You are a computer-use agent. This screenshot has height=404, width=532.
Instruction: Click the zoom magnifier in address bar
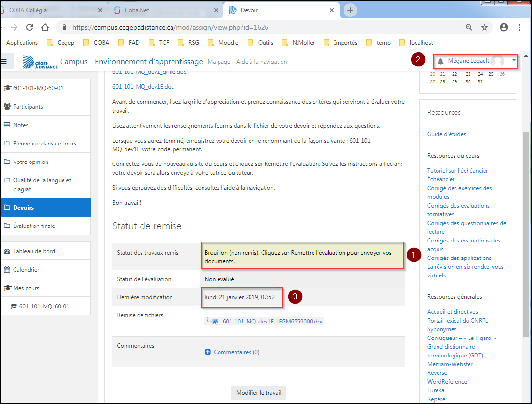(469, 28)
